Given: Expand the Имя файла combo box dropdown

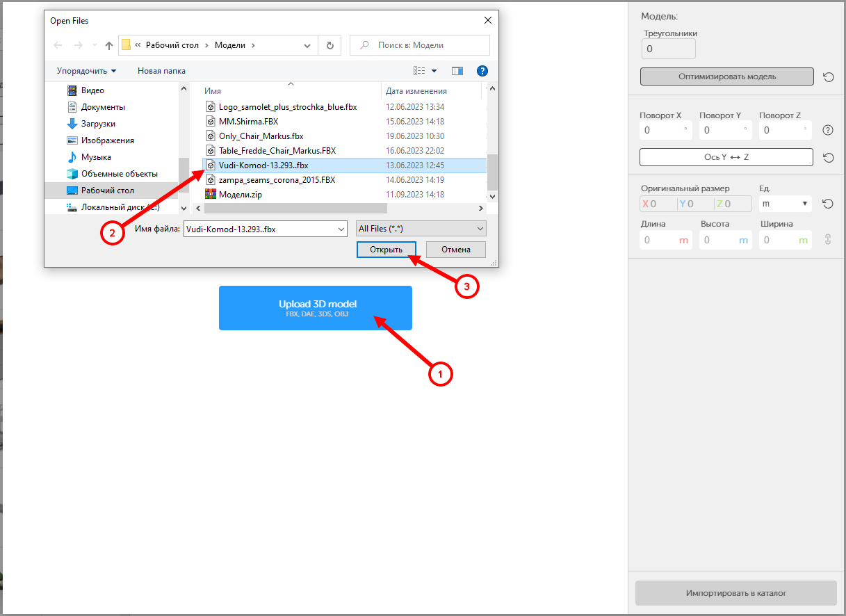Looking at the screenshot, I should point(341,229).
